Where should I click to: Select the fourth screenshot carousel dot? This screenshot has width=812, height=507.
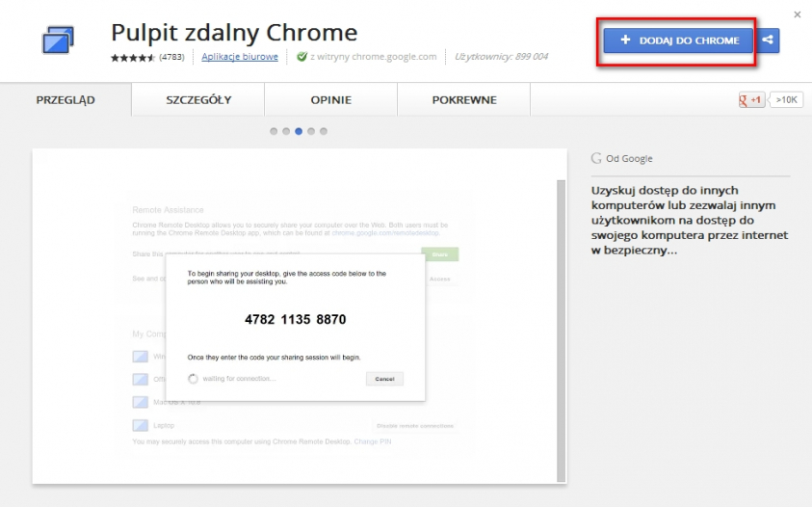point(311,131)
